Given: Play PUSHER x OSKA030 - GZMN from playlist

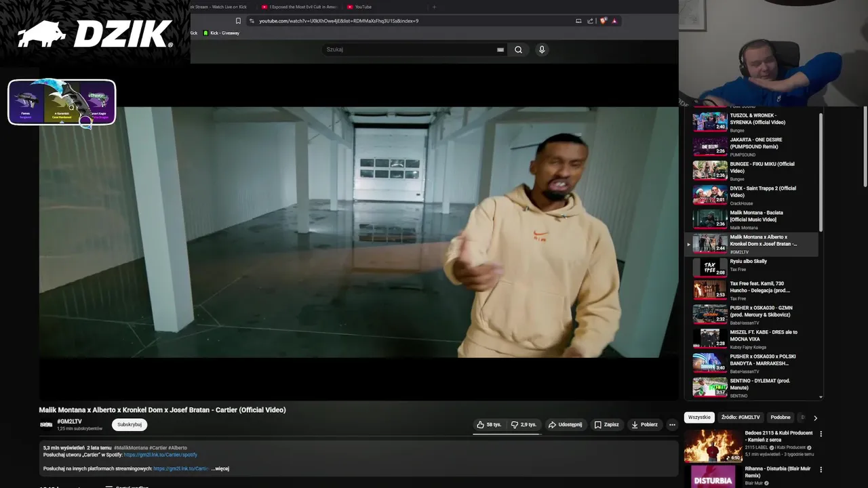Looking at the screenshot, I should 755,314.
